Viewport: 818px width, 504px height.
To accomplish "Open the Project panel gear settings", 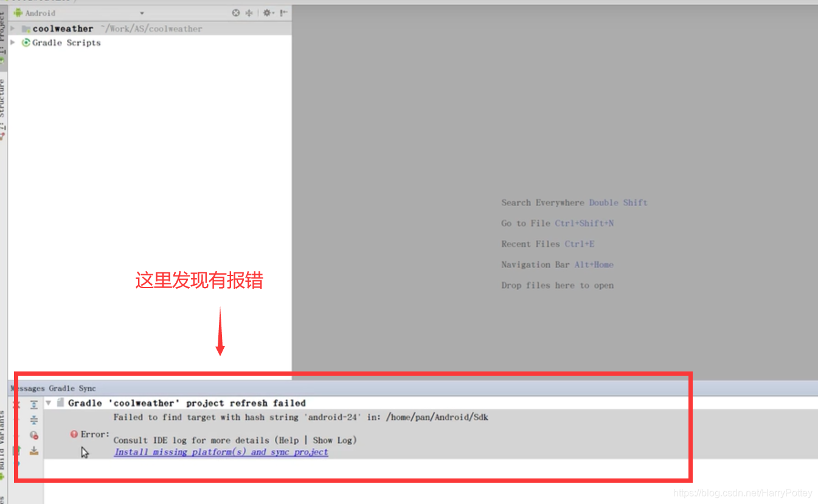I will point(268,13).
